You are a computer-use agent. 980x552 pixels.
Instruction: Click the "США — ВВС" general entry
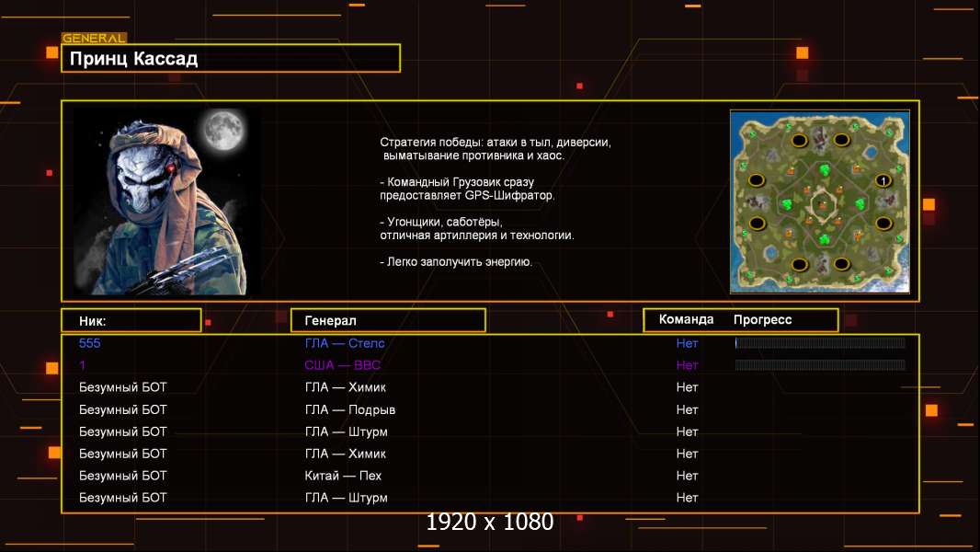(x=343, y=365)
